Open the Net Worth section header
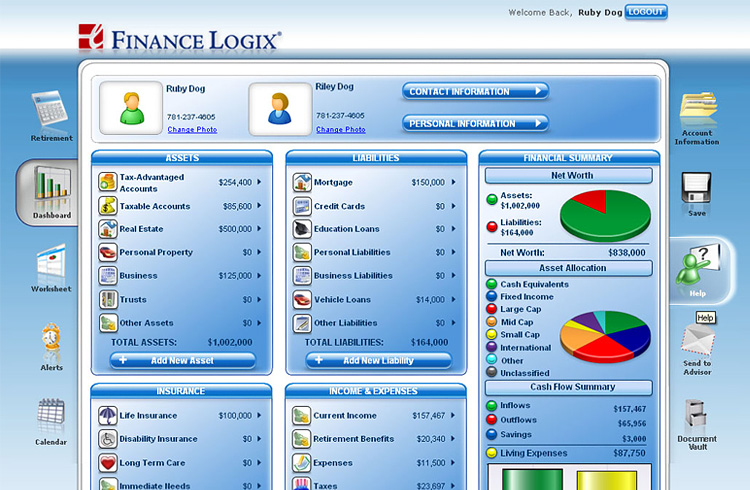 pos(569,176)
